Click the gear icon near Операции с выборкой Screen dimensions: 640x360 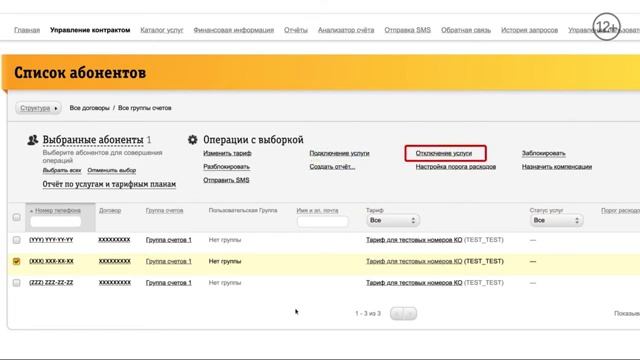(192, 140)
